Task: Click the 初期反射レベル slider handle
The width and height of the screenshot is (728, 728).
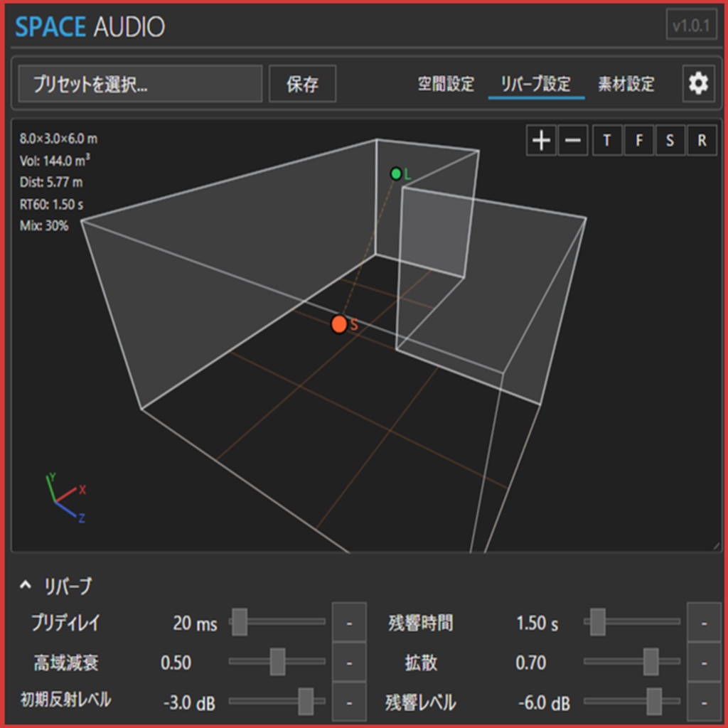Action: tap(306, 702)
